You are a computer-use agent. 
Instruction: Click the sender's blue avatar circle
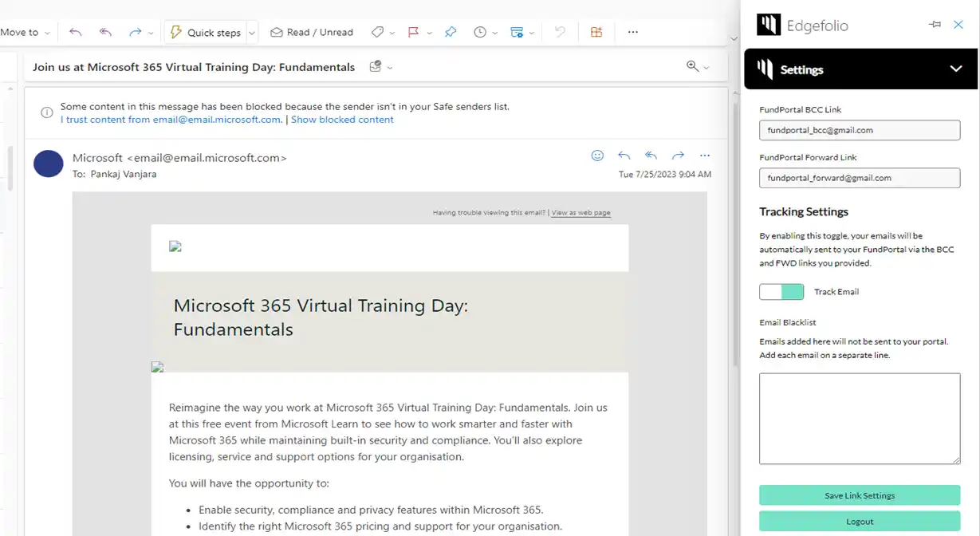(49, 163)
